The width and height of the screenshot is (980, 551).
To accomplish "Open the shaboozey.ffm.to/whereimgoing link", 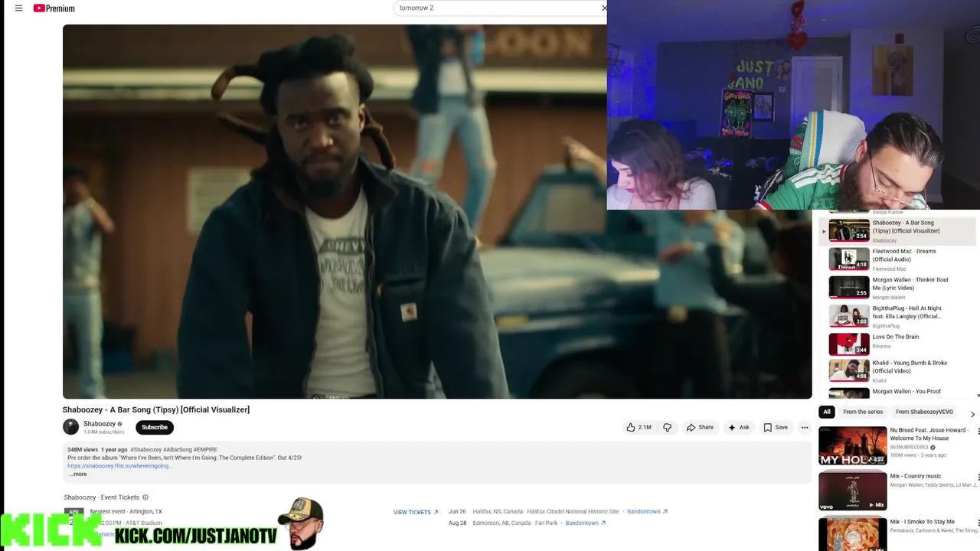I will pos(119,465).
